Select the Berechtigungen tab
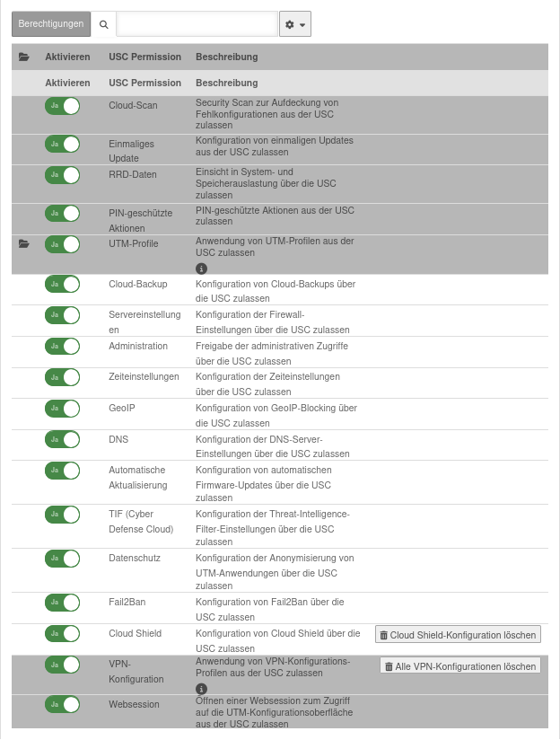 (52, 24)
